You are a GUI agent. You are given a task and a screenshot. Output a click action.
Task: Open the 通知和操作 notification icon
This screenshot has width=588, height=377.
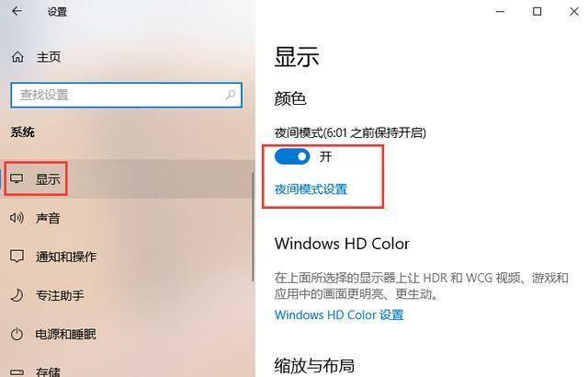[17, 257]
